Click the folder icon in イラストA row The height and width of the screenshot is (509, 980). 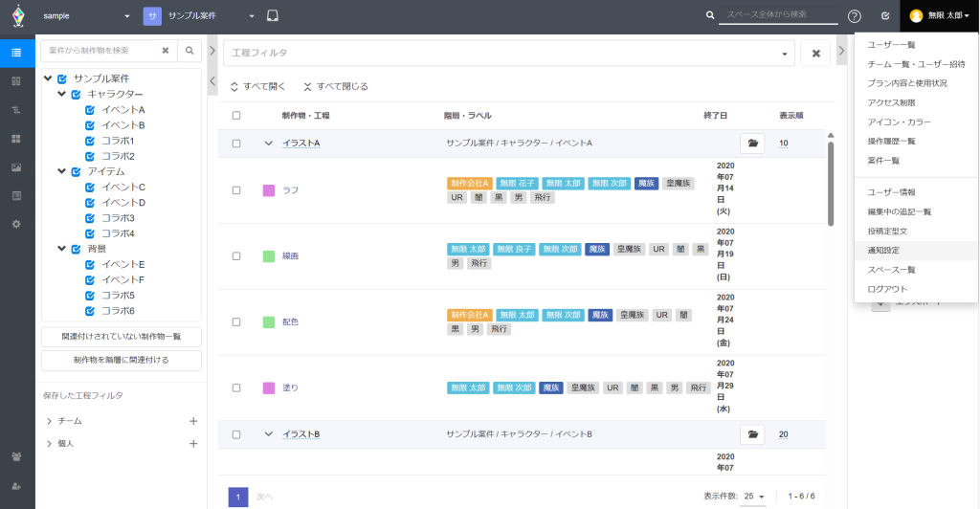click(x=753, y=144)
